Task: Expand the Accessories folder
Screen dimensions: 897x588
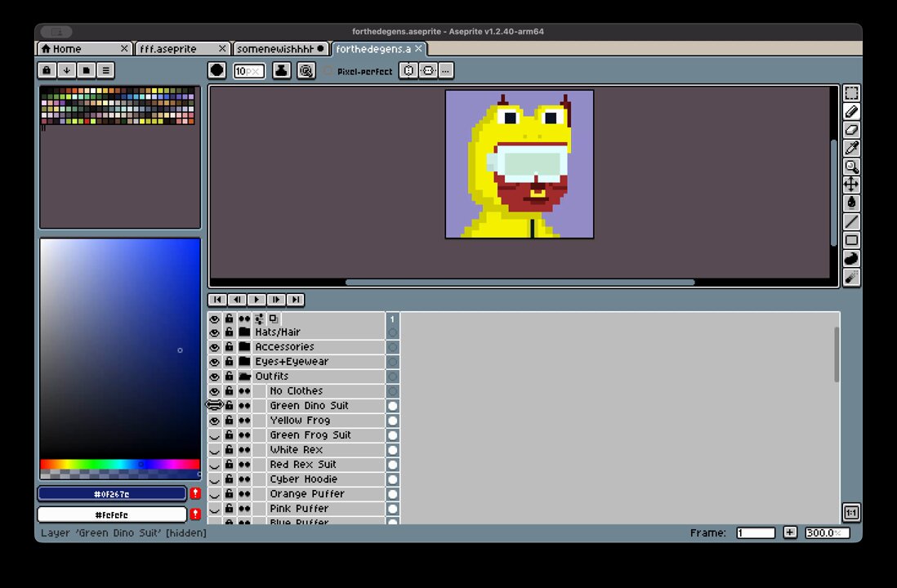Action: (245, 346)
